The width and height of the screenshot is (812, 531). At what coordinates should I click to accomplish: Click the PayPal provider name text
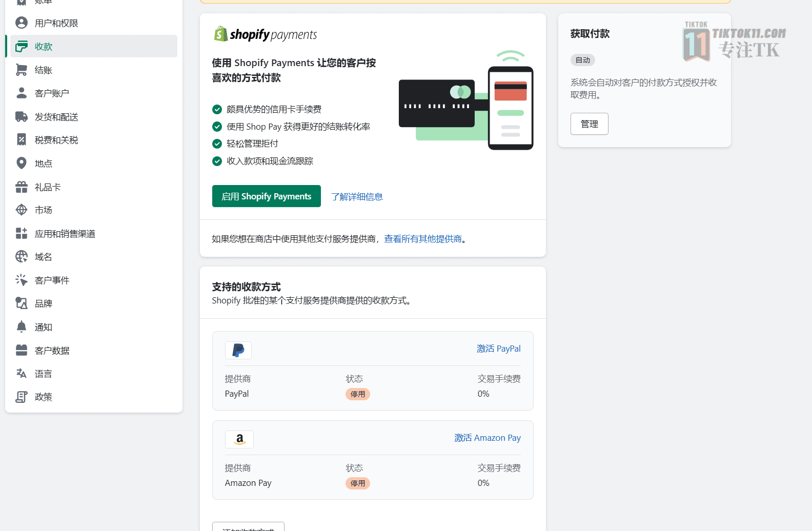237,394
